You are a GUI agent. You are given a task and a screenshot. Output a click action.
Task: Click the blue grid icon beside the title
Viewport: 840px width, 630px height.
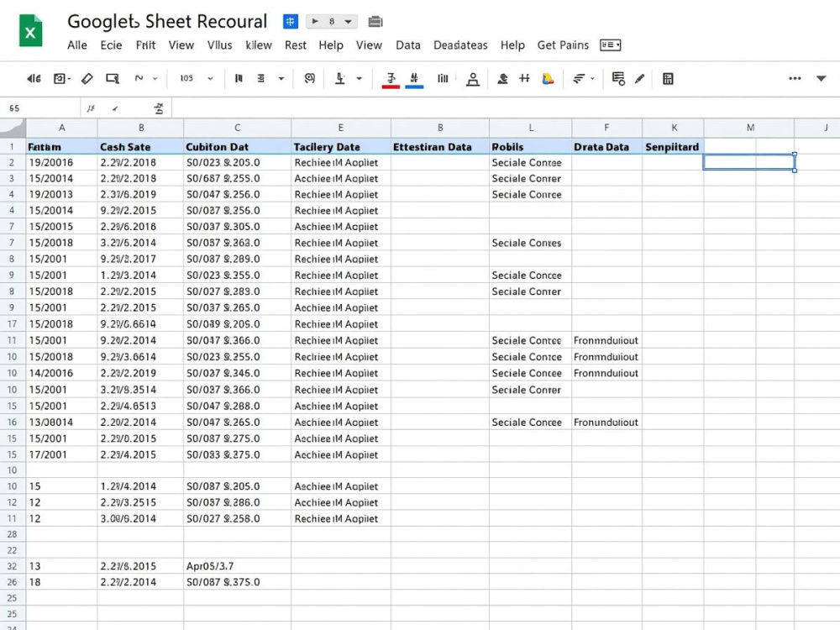pyautogui.click(x=291, y=22)
